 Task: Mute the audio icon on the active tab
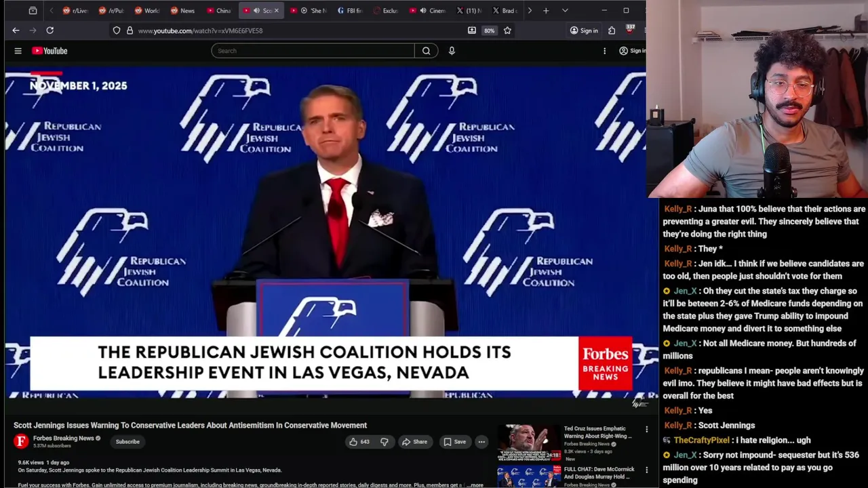click(x=256, y=11)
